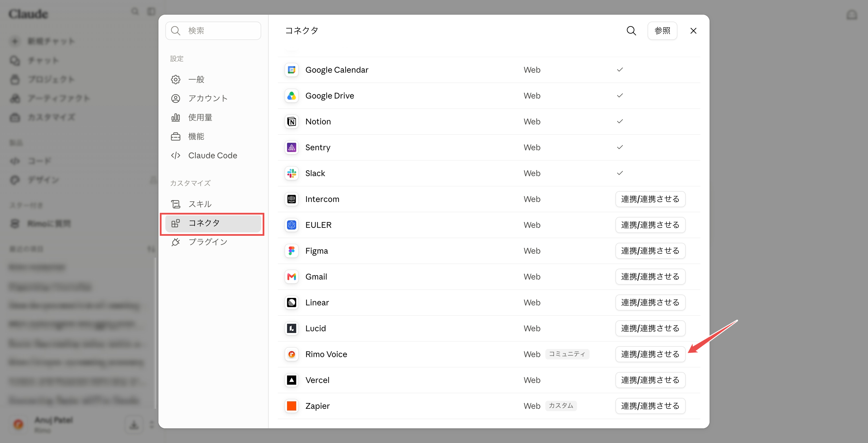Click the Notion name text
868x443 pixels.
[x=318, y=122]
